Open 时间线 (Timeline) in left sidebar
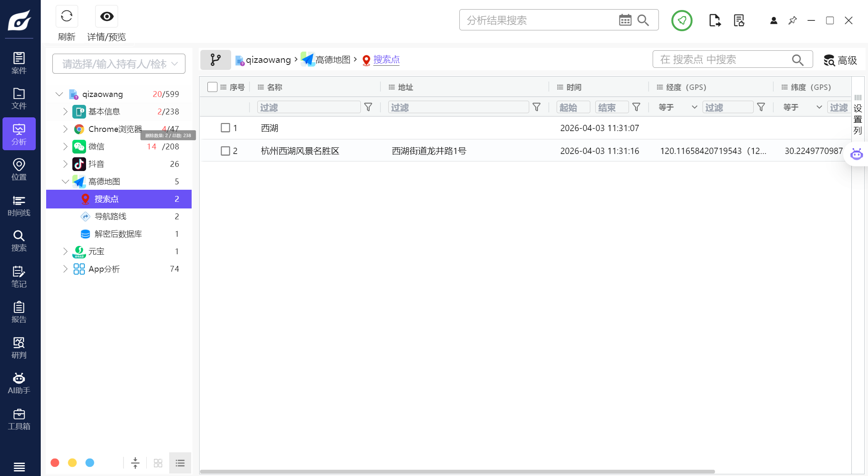The image size is (868, 476). (x=19, y=206)
